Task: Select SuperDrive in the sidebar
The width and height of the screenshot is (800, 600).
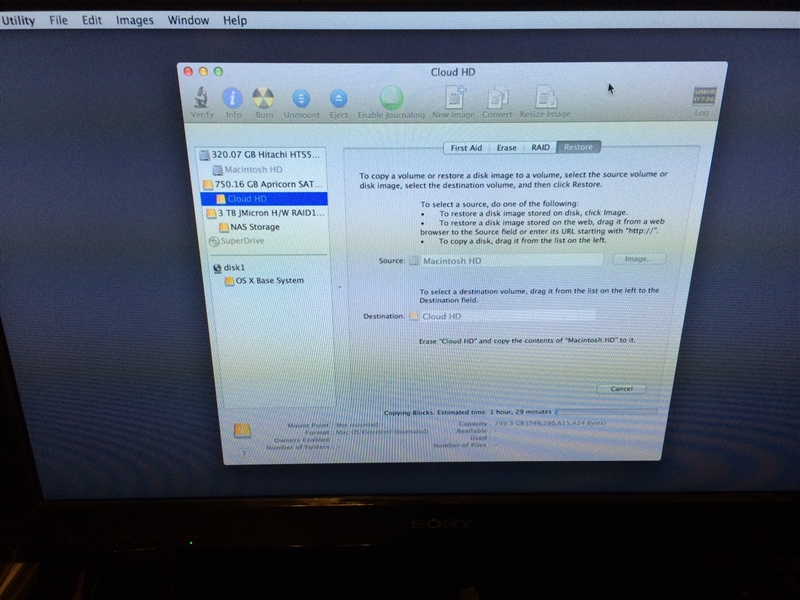Action: tap(237, 241)
